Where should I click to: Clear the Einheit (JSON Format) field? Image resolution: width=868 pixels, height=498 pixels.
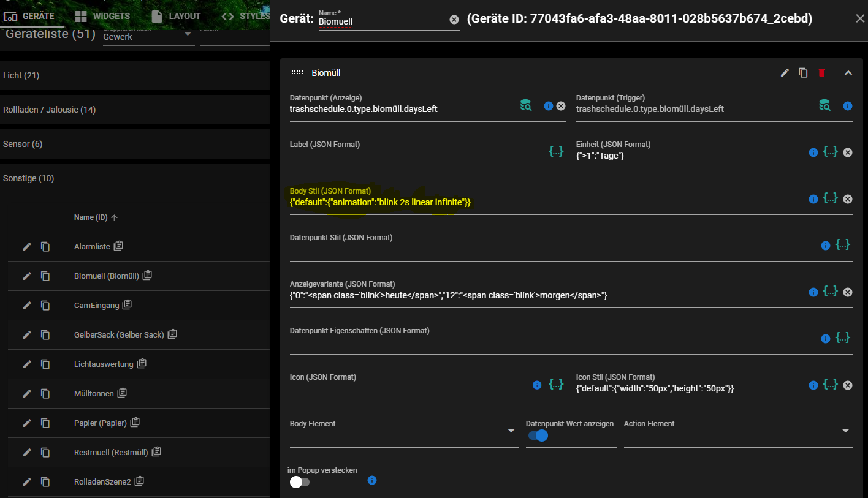tap(848, 153)
